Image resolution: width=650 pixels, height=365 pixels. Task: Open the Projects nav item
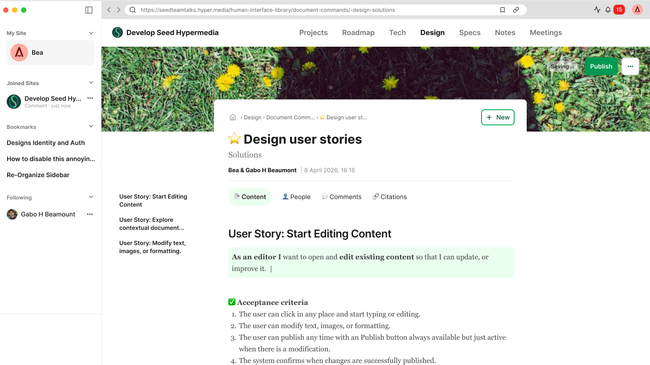coord(313,32)
